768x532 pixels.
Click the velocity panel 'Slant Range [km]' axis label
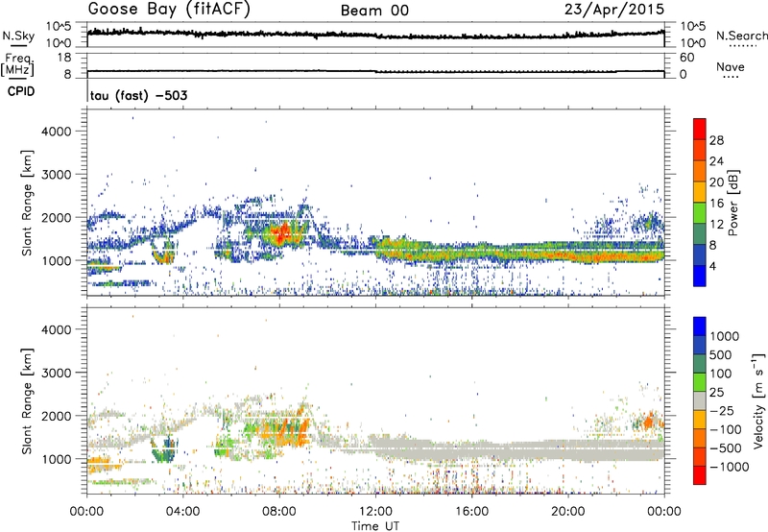27,400
